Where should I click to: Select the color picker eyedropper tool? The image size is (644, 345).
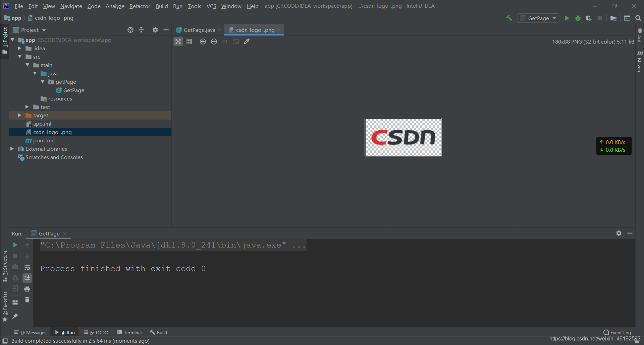247,42
